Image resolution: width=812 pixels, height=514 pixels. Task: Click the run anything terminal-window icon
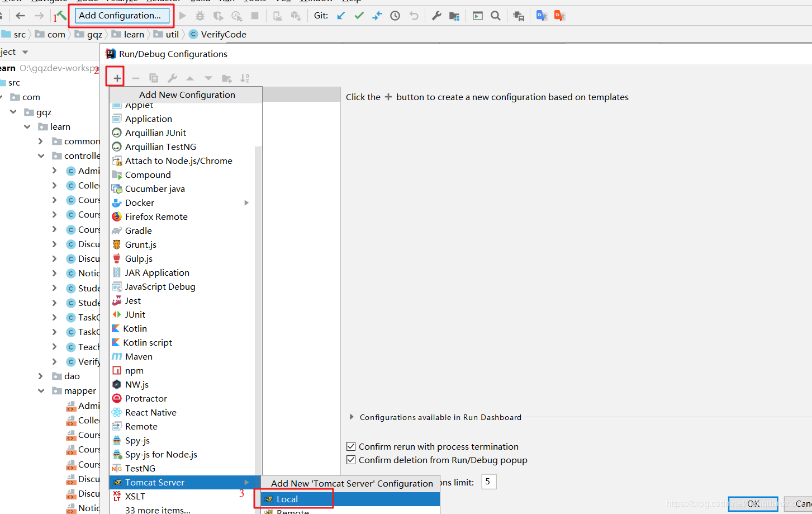[x=478, y=16]
